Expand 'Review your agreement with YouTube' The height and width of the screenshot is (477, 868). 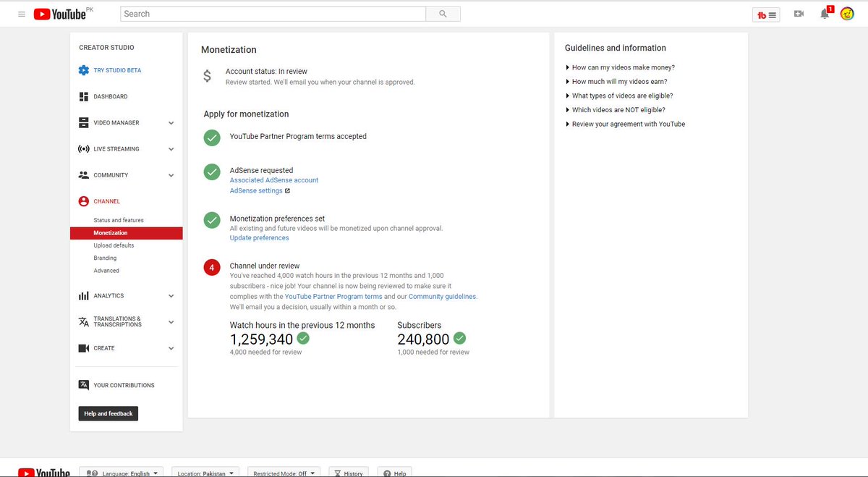(x=625, y=124)
